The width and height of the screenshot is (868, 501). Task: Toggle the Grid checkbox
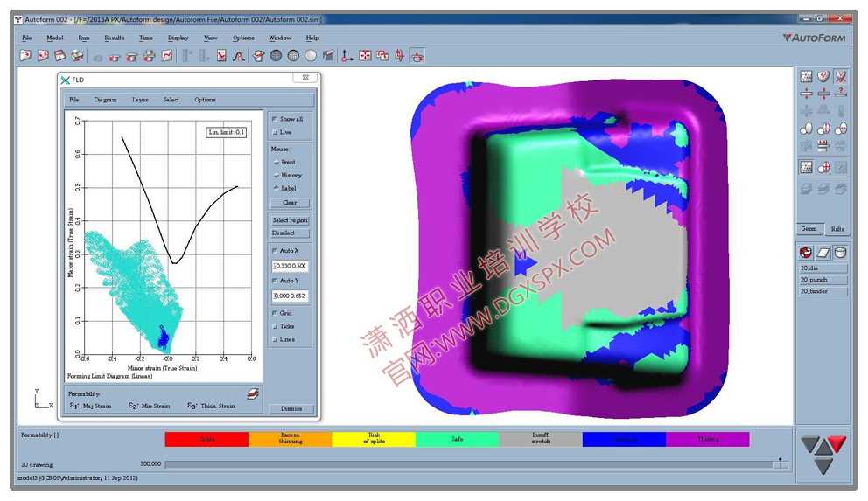275,313
